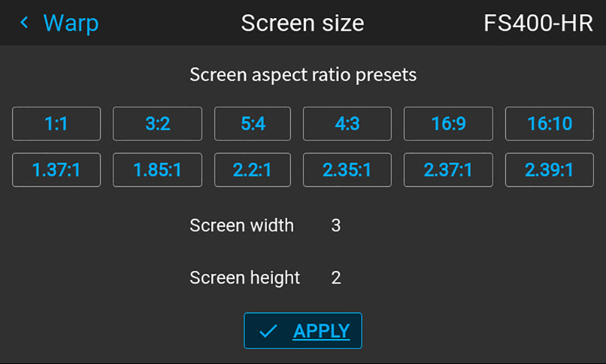Choose the 16:9 aspect ratio preset
Viewport: 606px width, 364px height.
[x=448, y=124]
